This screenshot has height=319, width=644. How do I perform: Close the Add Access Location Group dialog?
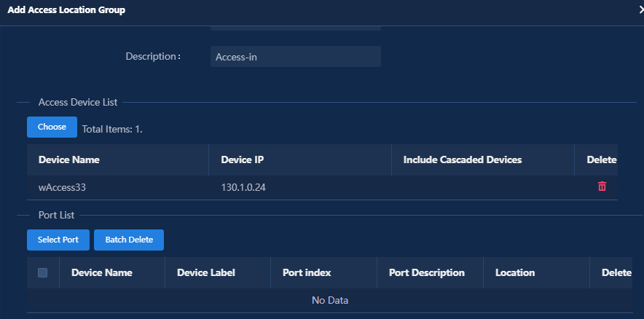coord(640,10)
